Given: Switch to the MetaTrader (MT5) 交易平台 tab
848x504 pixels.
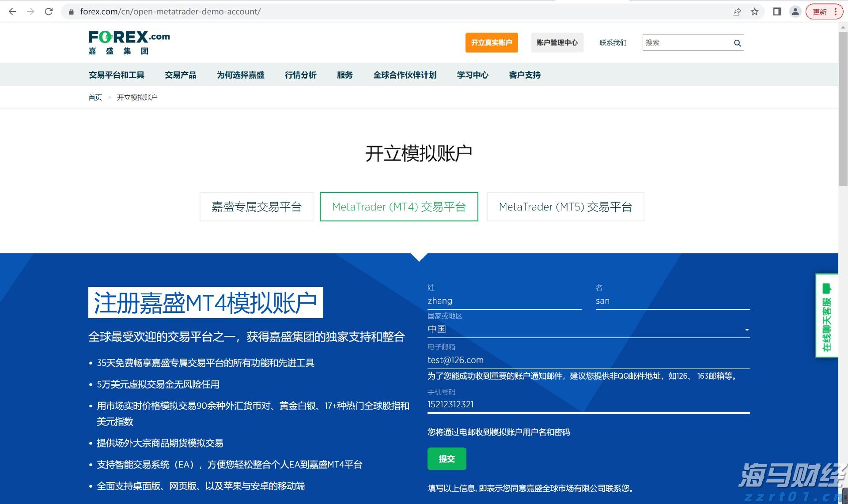Looking at the screenshot, I should point(565,206).
